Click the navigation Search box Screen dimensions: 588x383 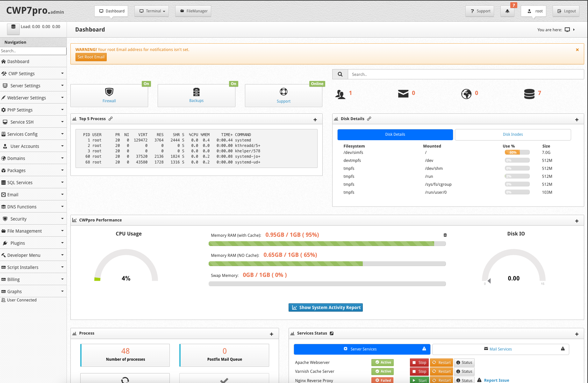point(33,51)
